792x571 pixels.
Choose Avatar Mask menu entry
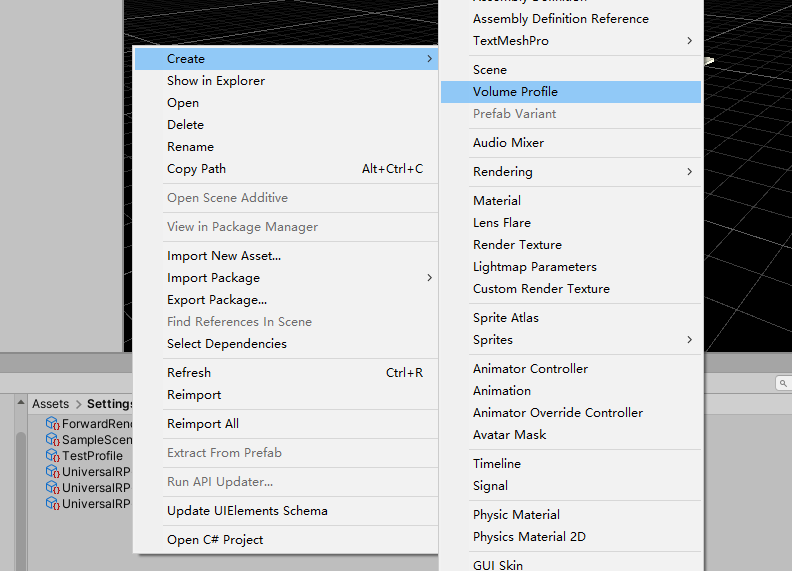[x=571, y=435]
